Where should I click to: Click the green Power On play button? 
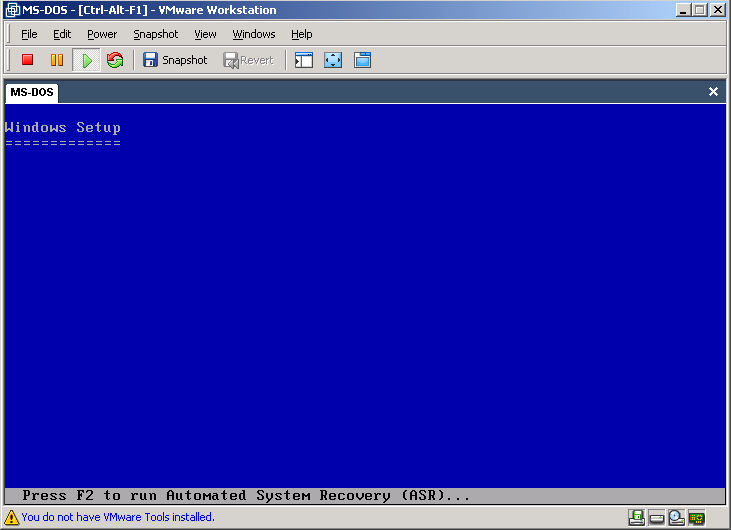(87, 60)
